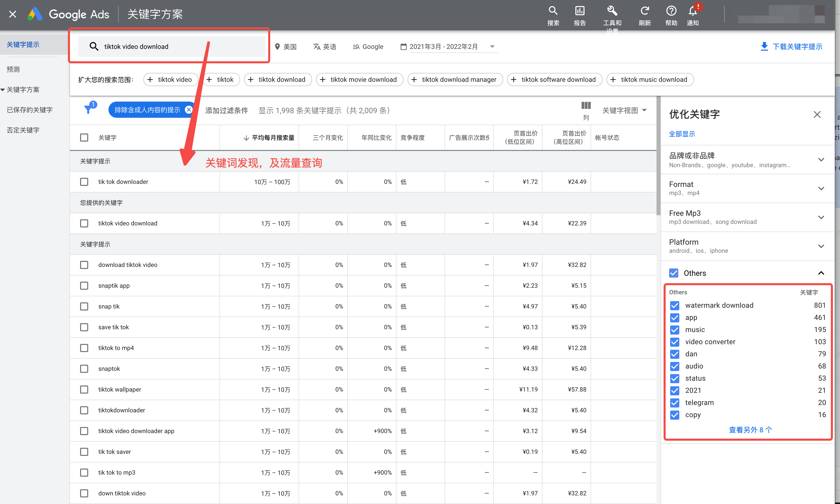The width and height of the screenshot is (840, 504).
Task: Add 'tiktok software download' chip
Action: [x=555, y=80]
